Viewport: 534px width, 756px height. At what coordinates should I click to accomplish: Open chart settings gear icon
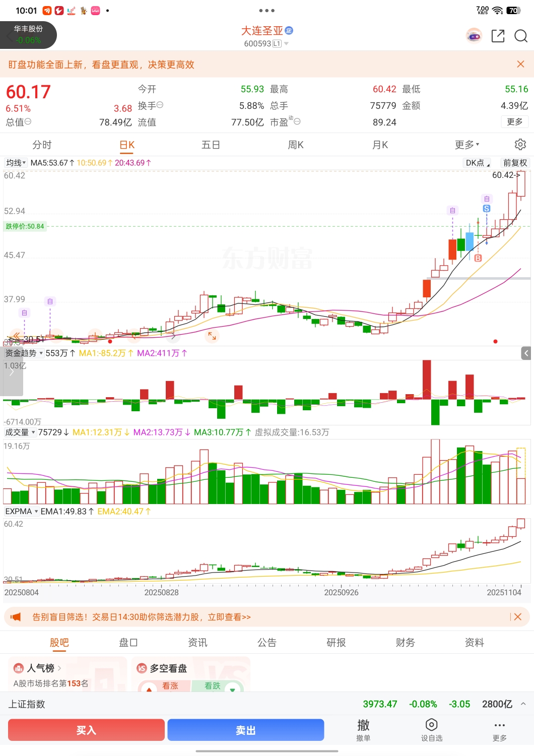point(520,145)
